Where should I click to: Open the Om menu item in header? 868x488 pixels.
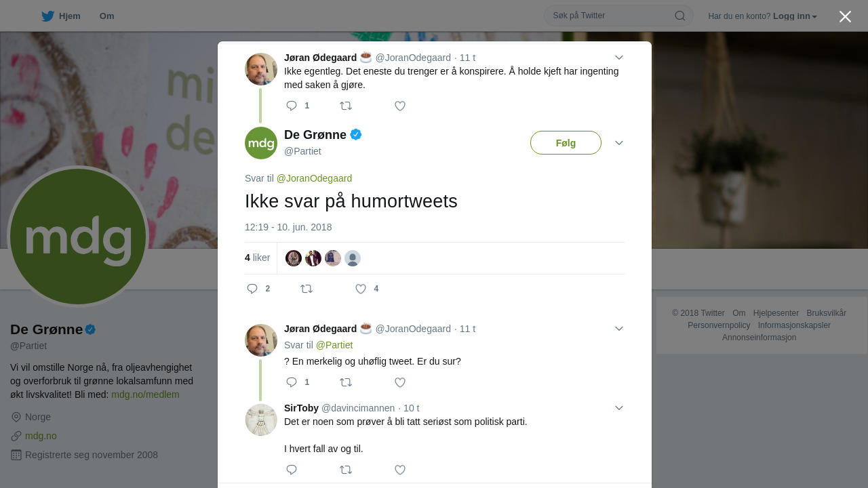point(106,16)
